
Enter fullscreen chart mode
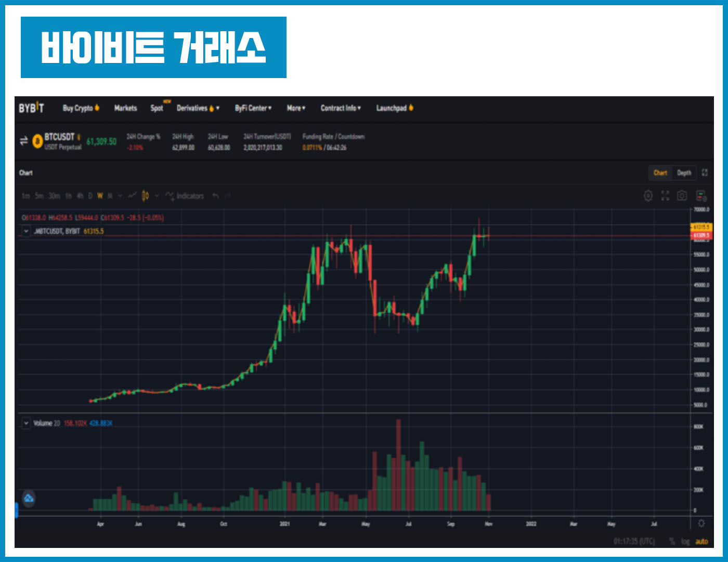pyautogui.click(x=665, y=196)
